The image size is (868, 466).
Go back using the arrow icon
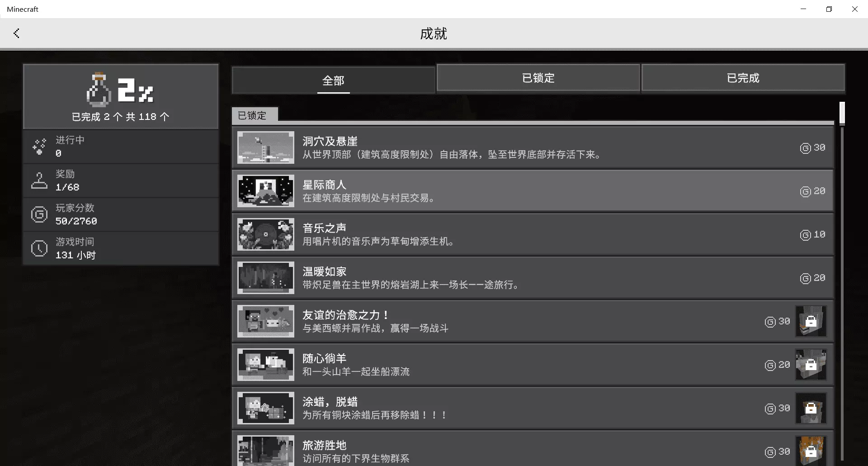[x=17, y=33]
